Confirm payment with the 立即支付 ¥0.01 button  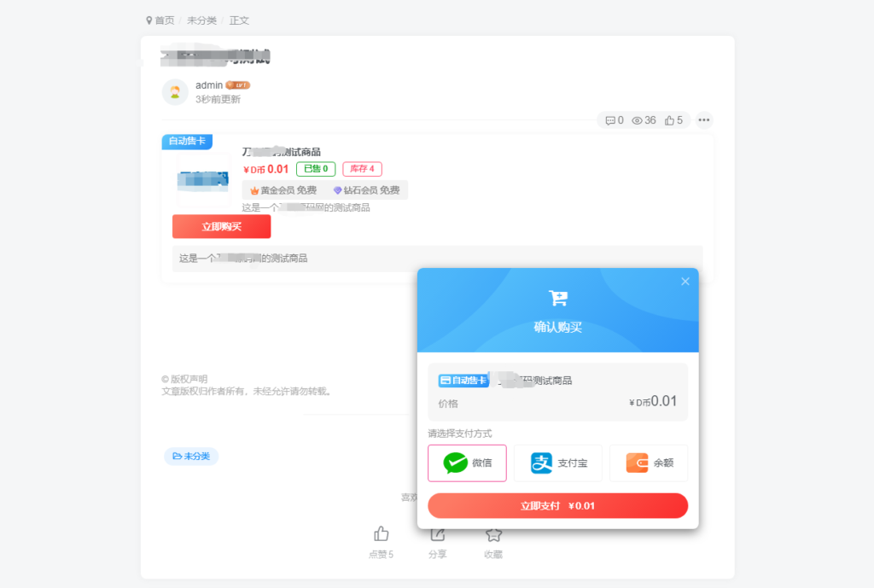[557, 505]
